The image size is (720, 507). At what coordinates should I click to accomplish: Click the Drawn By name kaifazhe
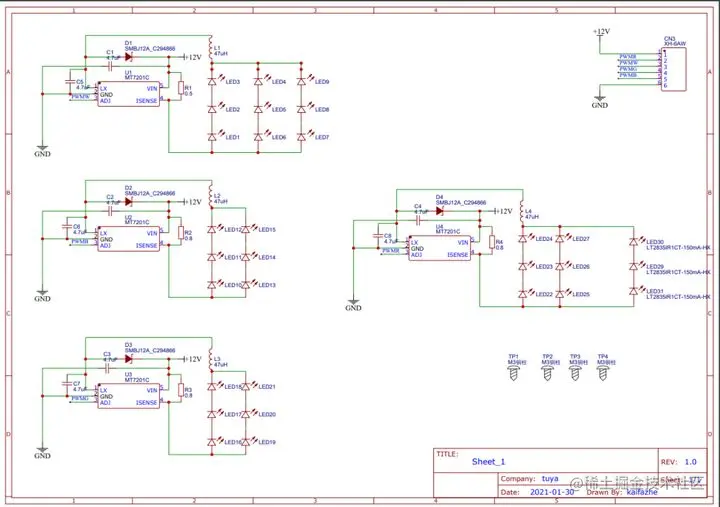642,492
